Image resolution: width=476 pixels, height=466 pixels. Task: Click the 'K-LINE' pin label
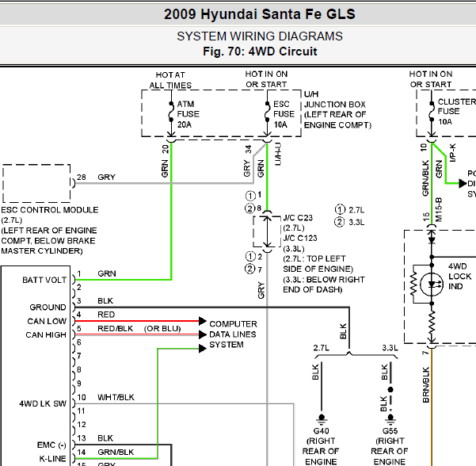pyautogui.click(x=52, y=459)
